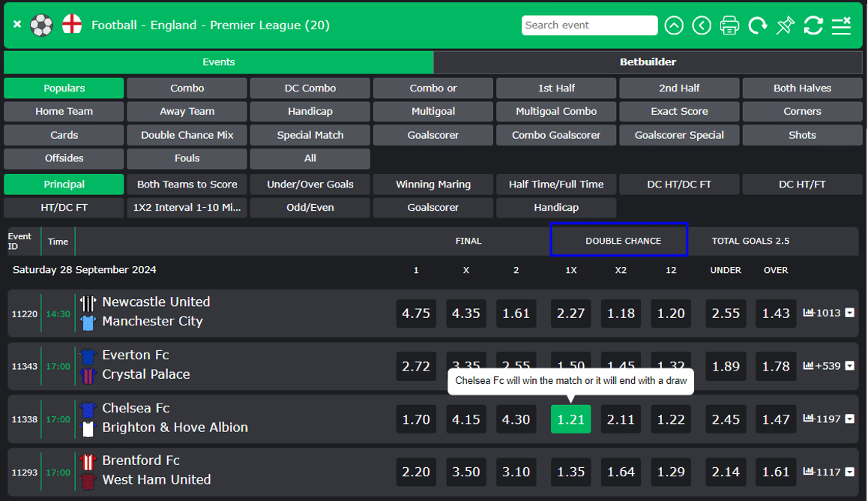The image size is (868, 501).
Task: Toggle the 1X odds 1.21 for Chelsea
Action: 570,419
